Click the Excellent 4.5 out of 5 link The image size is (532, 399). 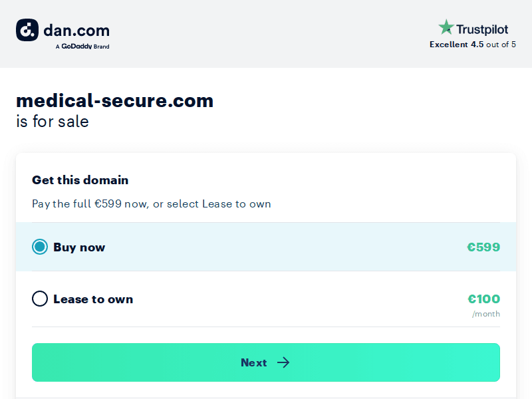click(472, 45)
